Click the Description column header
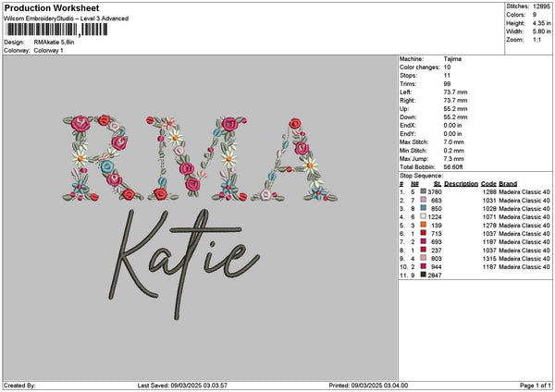 coord(461,183)
